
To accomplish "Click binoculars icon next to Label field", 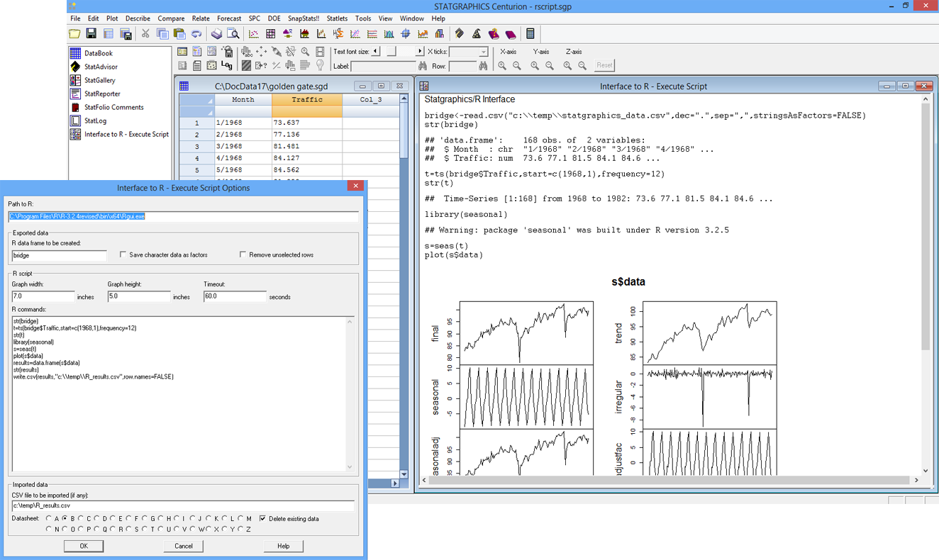I will click(x=423, y=66).
